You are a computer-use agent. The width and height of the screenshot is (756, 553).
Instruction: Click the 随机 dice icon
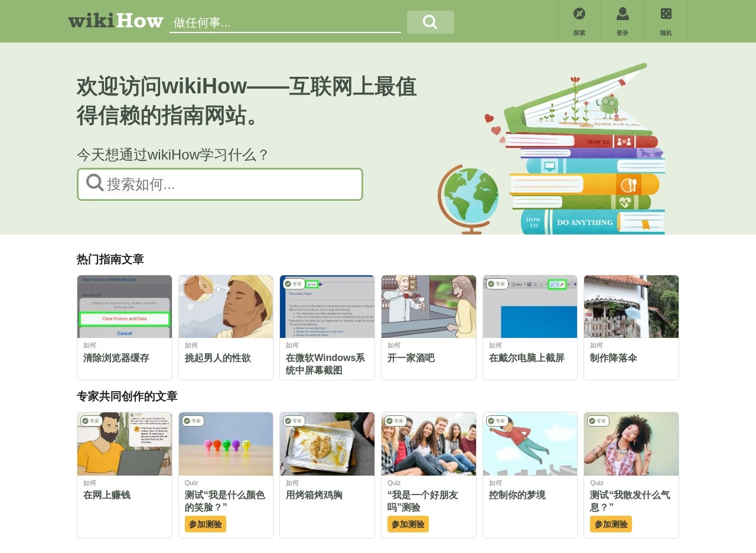[x=666, y=13]
